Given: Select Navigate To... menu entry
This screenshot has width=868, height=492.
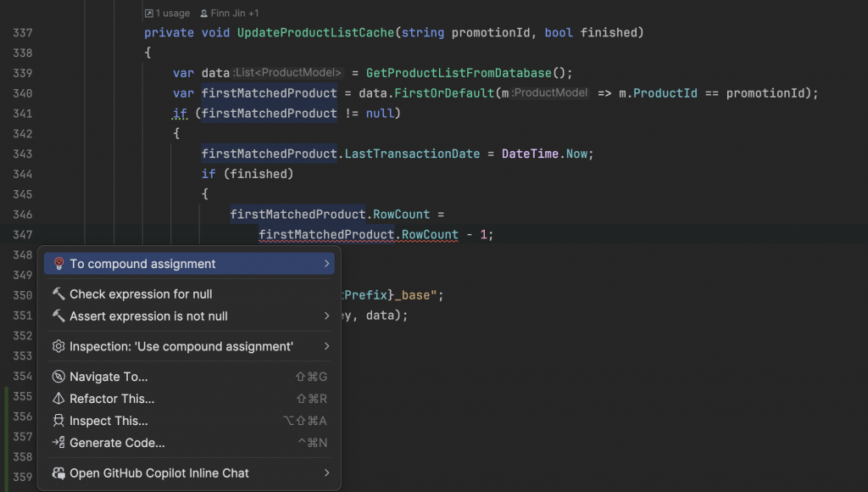Looking at the screenshot, I should pyautogui.click(x=189, y=376).
